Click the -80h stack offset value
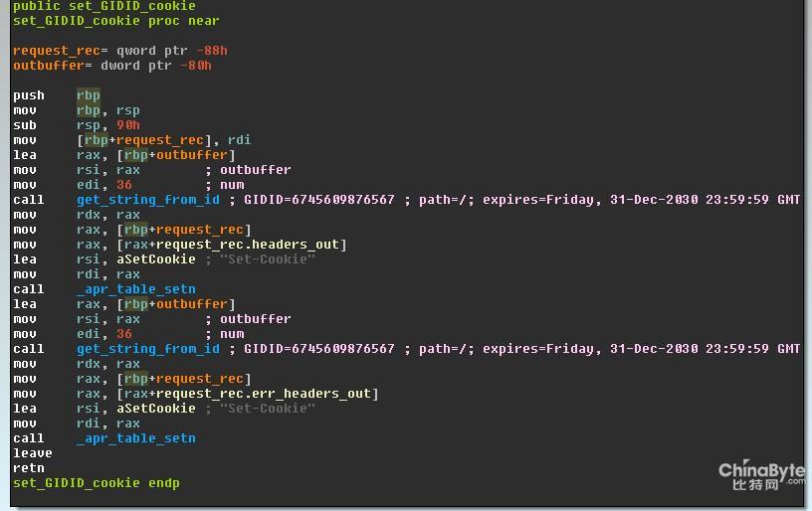The width and height of the screenshot is (812, 511). pyautogui.click(x=196, y=66)
